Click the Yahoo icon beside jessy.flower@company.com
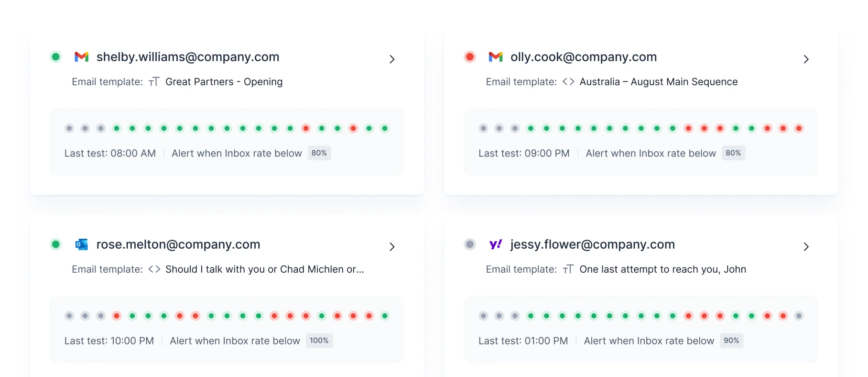Screen dimensions: 868x377 (496, 244)
